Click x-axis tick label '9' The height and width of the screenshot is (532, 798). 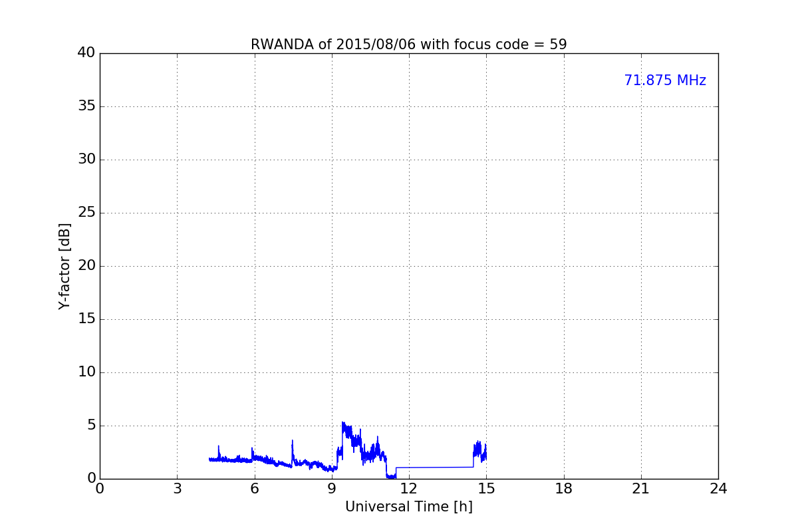[332, 489]
